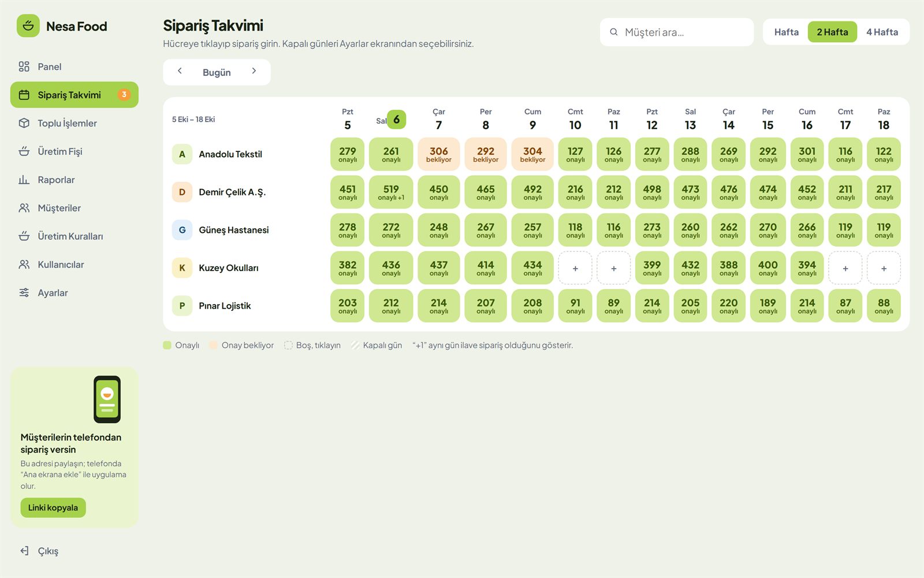Screen dimensions: 924x578
Task: Select the 2 Hafta view
Action: click(832, 32)
